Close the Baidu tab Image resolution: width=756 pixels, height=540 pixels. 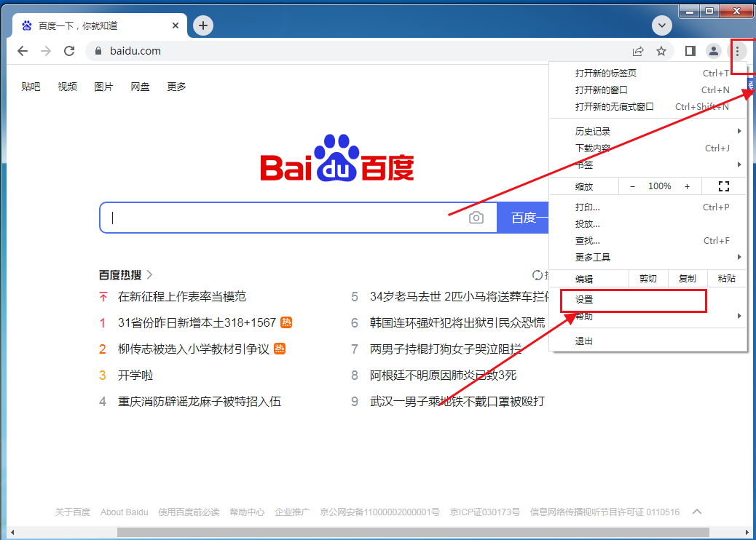[x=176, y=25]
